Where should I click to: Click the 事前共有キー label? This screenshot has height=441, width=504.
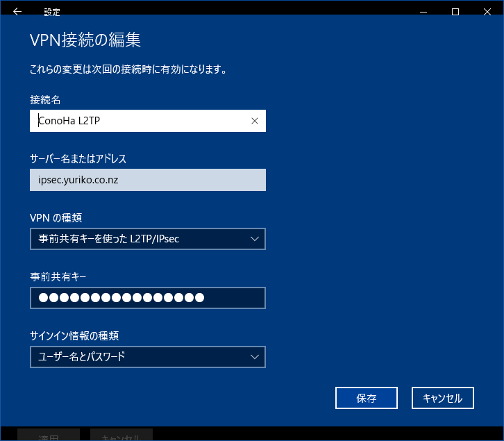coord(58,276)
